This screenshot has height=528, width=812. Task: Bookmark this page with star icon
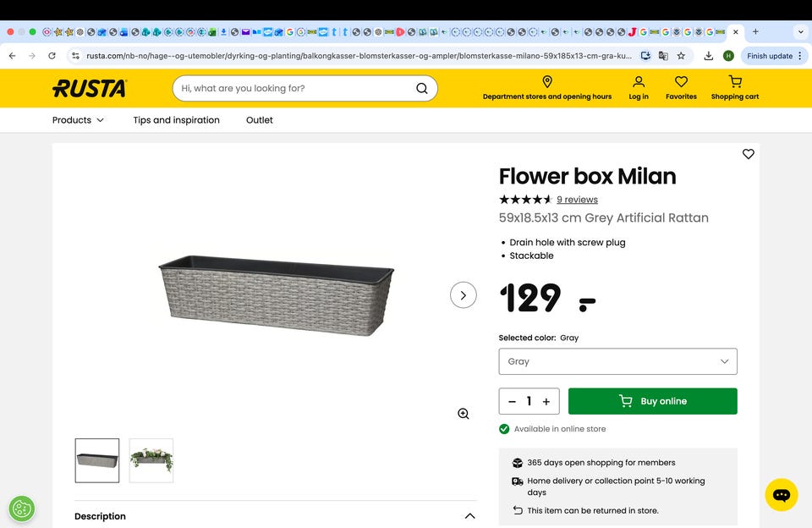[681, 56]
